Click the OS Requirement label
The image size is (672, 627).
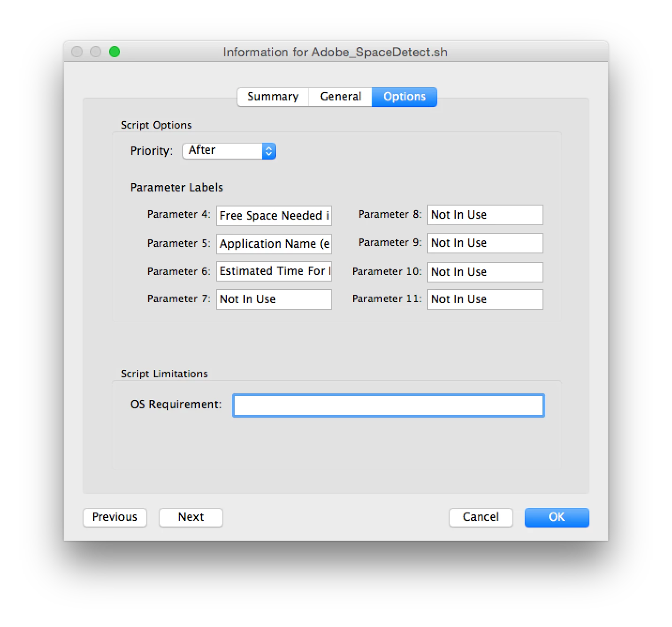176,405
